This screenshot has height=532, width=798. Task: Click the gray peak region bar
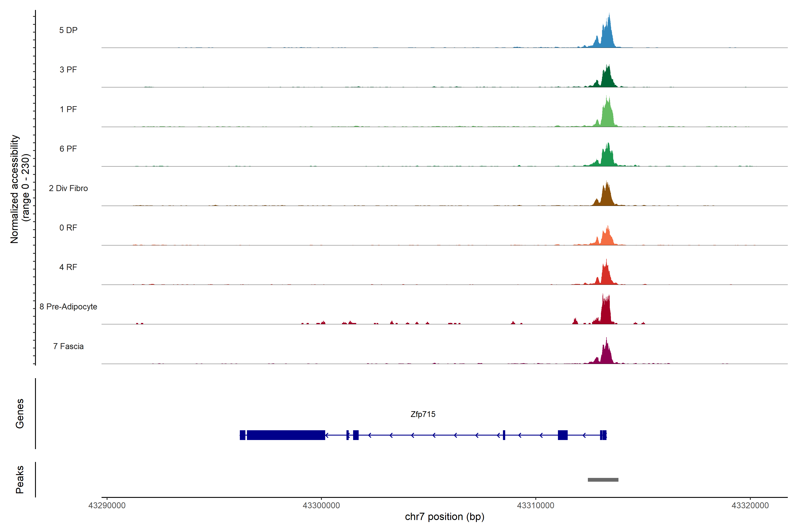603,480
